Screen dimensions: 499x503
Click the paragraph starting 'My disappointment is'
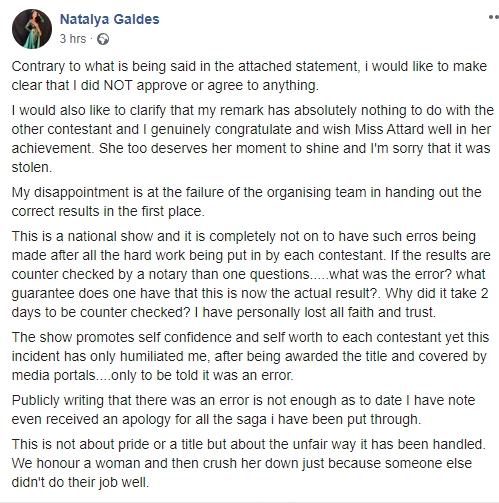[246, 202]
